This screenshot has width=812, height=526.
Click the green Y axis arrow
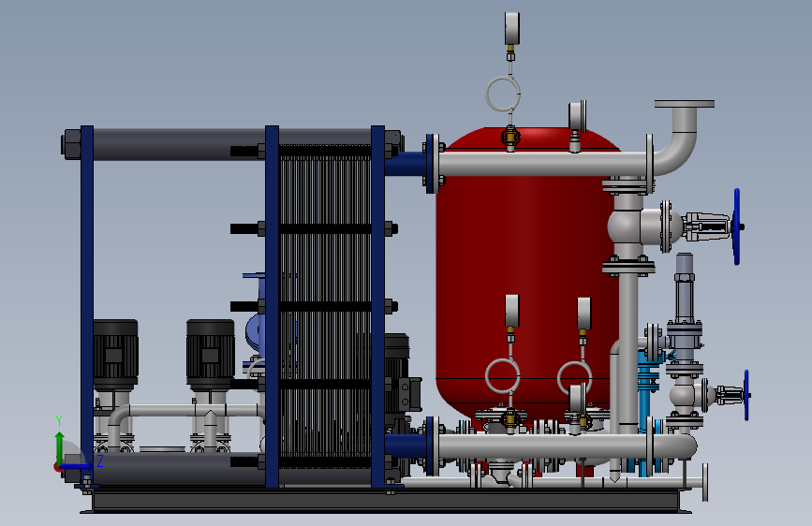coord(60,447)
